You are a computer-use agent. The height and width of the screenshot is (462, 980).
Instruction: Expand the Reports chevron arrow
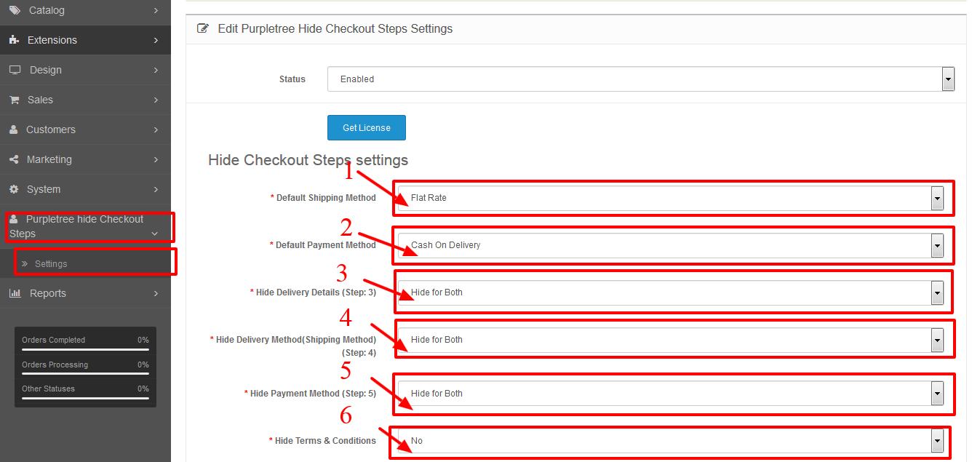pos(156,293)
